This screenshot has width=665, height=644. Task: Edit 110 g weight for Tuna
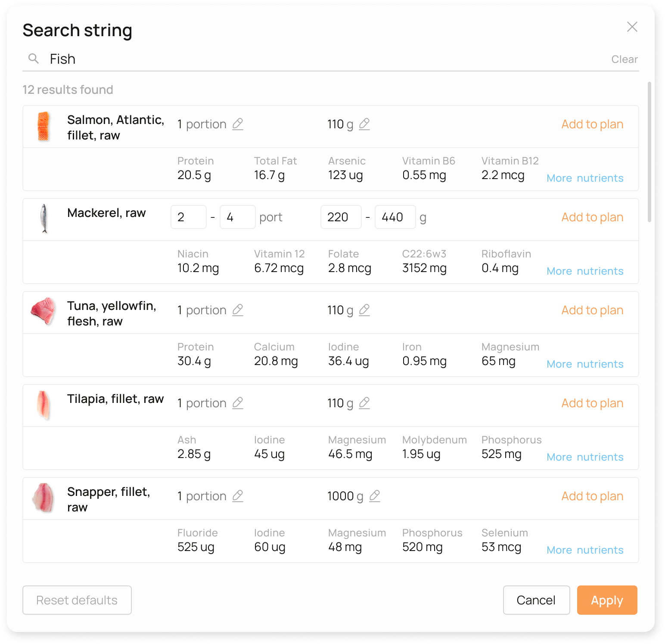click(364, 310)
